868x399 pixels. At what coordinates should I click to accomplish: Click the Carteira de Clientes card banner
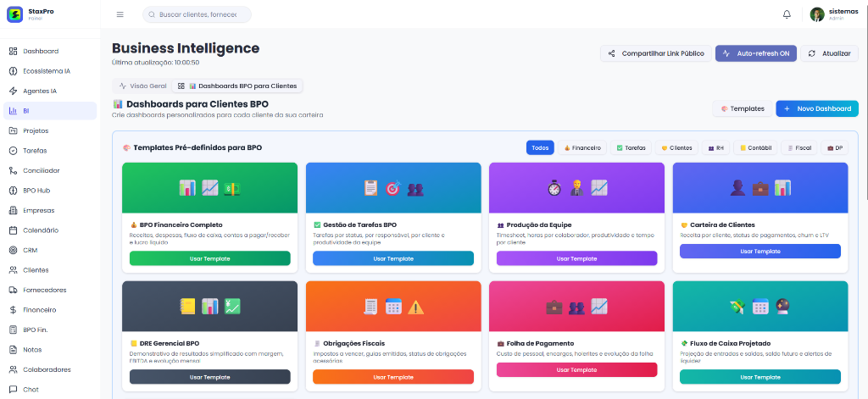pyautogui.click(x=760, y=188)
